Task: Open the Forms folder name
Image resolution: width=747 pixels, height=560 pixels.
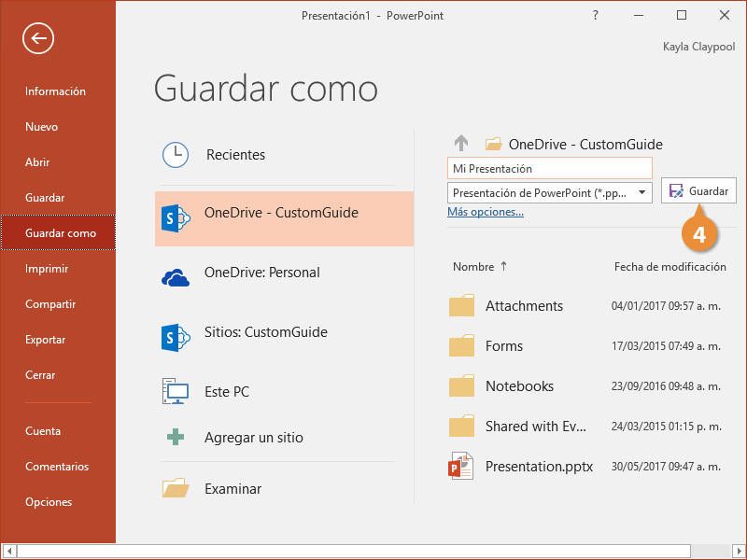Action: pos(503,345)
